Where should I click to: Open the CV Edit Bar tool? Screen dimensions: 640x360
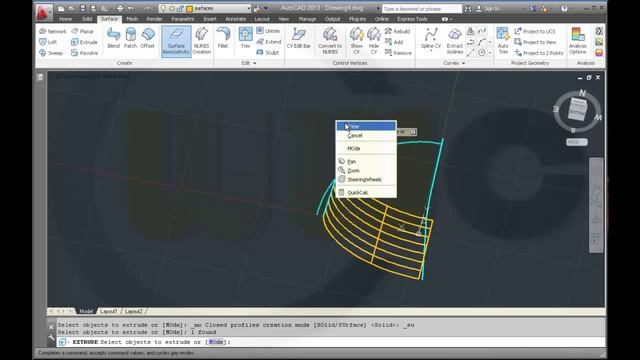[299, 38]
